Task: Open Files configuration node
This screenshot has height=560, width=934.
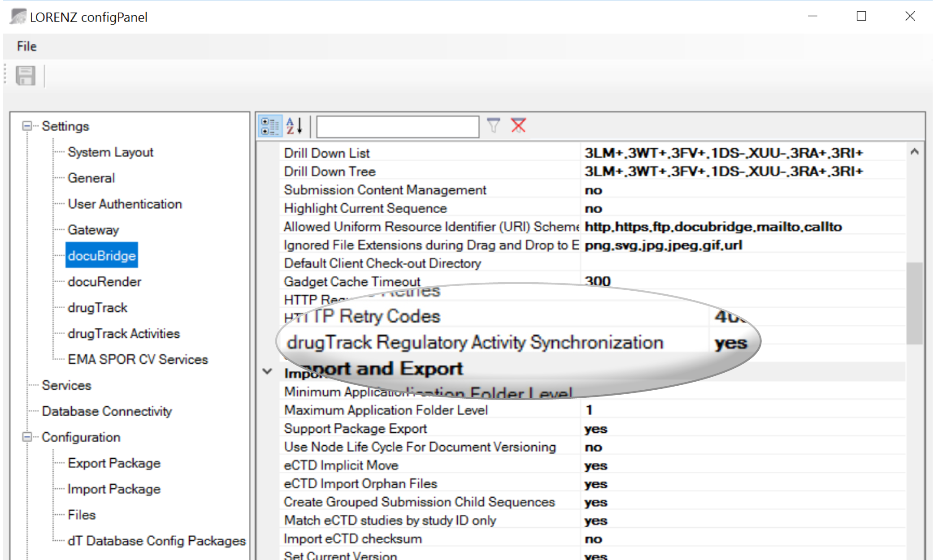Action: tap(82, 515)
